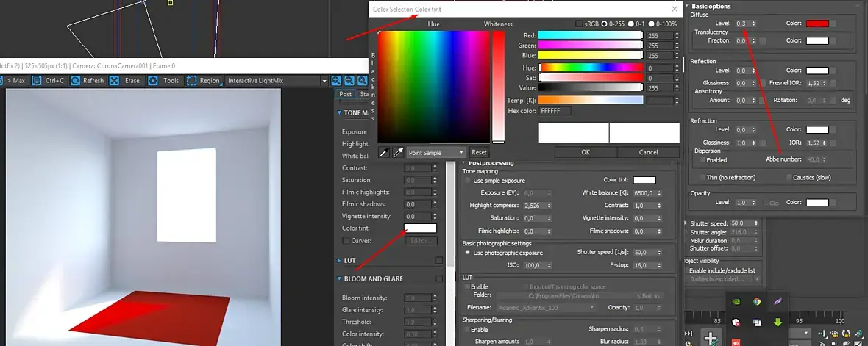
Task: Open NVIDIA icon in system tray
Action: [x=735, y=302]
